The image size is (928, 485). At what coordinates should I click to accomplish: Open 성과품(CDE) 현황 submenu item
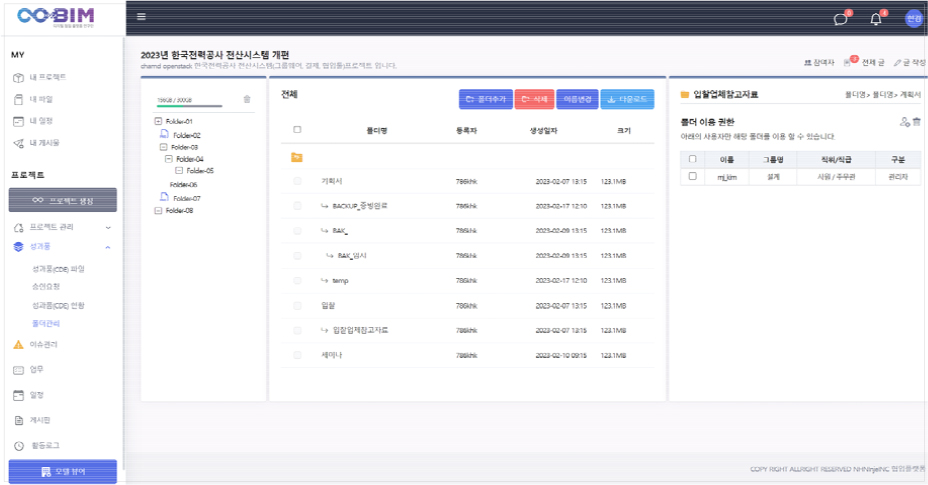[x=58, y=306]
